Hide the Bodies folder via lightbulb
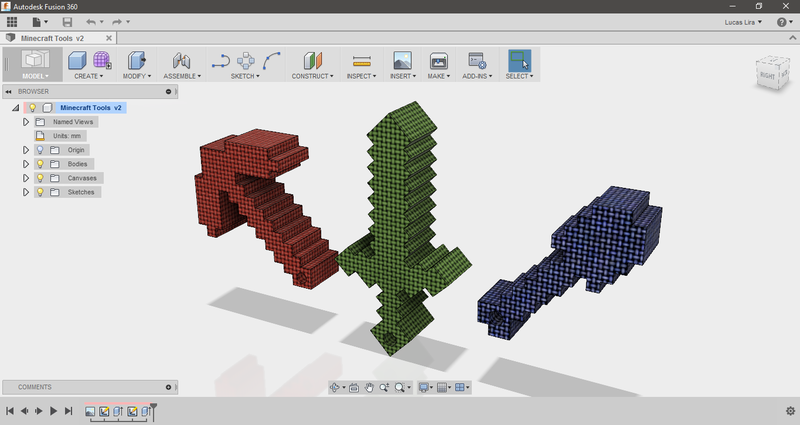The height and width of the screenshot is (425, 800). pos(40,164)
